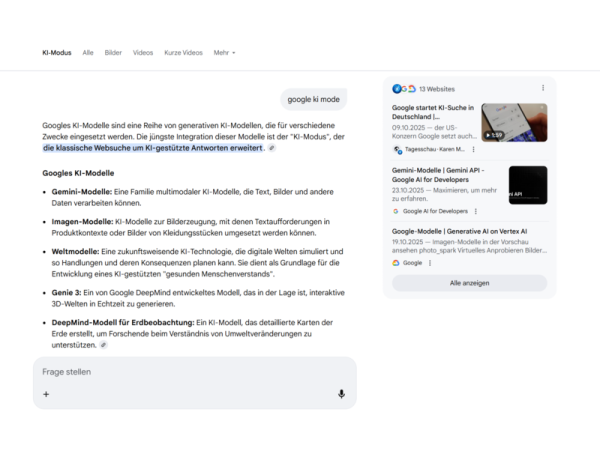Click the 'Weltmodelle:' bullet label

[x=75, y=251]
